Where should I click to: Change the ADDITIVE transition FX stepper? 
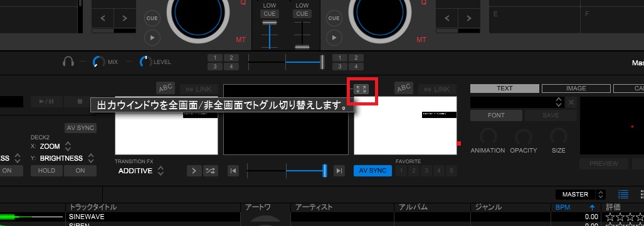pyautogui.click(x=161, y=171)
